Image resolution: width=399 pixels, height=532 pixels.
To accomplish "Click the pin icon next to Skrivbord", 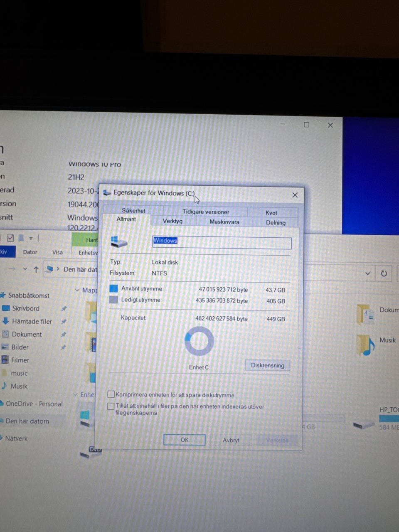I will pos(64,309).
